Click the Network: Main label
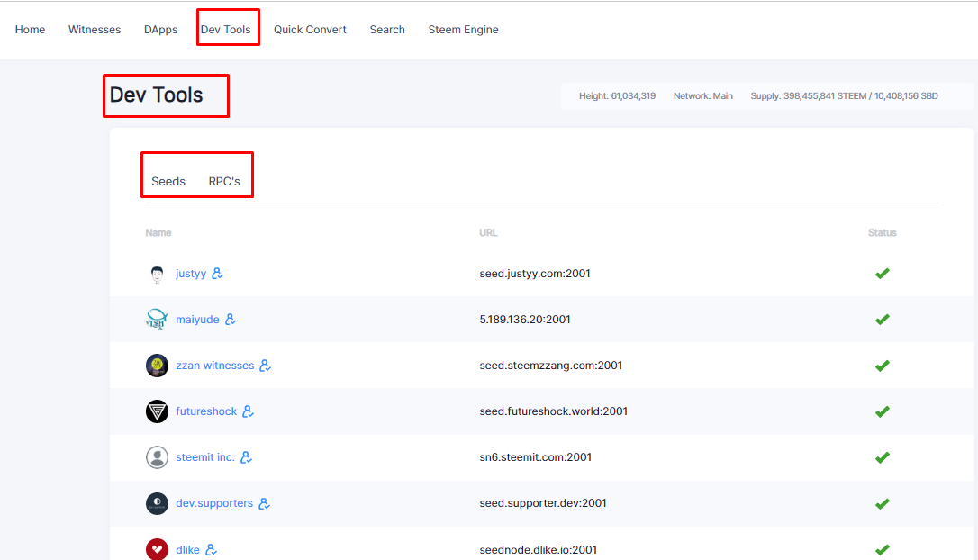 coord(703,96)
